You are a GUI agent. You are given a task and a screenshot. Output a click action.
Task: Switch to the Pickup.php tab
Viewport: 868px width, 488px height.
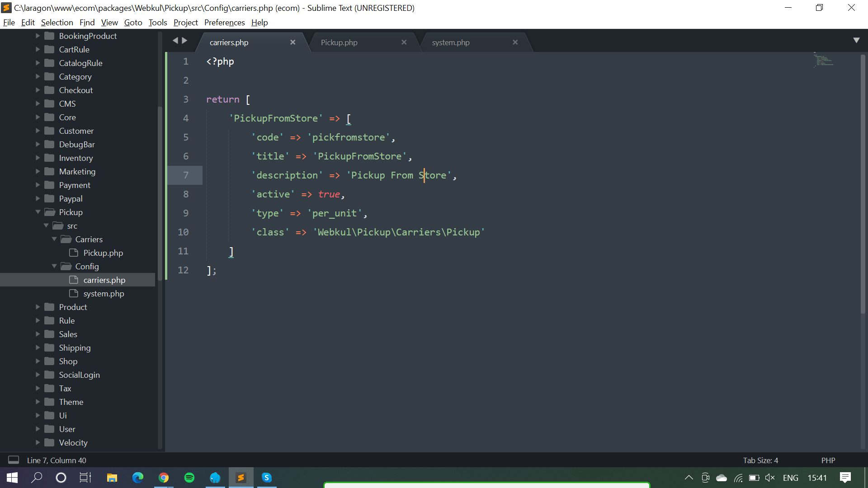pyautogui.click(x=339, y=42)
